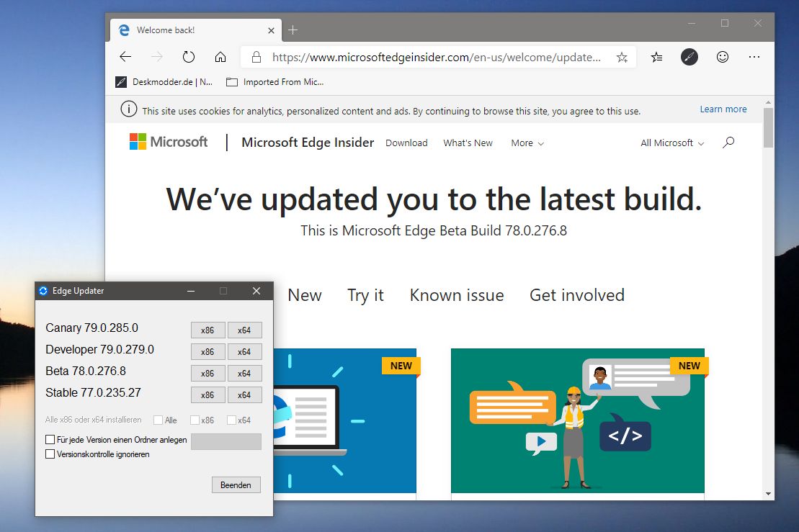
Task: Download Beta x64 build
Action: [x=244, y=373]
